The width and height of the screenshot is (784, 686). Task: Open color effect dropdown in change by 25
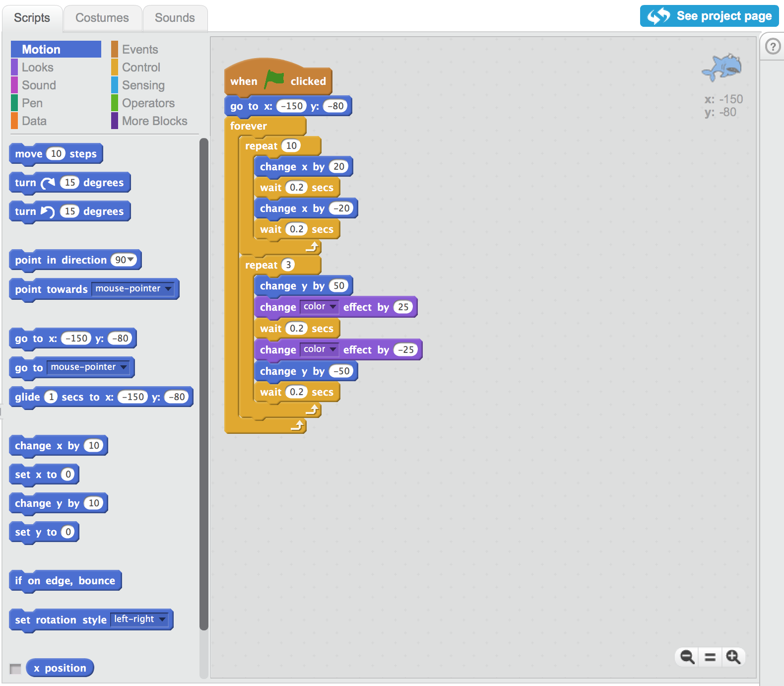319,307
